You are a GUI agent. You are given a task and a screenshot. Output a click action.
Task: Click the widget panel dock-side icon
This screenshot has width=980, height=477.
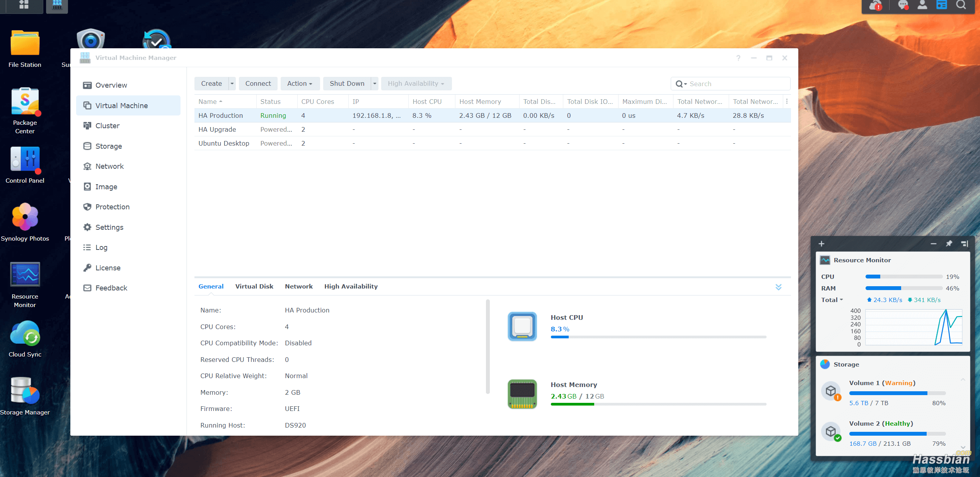(965, 244)
